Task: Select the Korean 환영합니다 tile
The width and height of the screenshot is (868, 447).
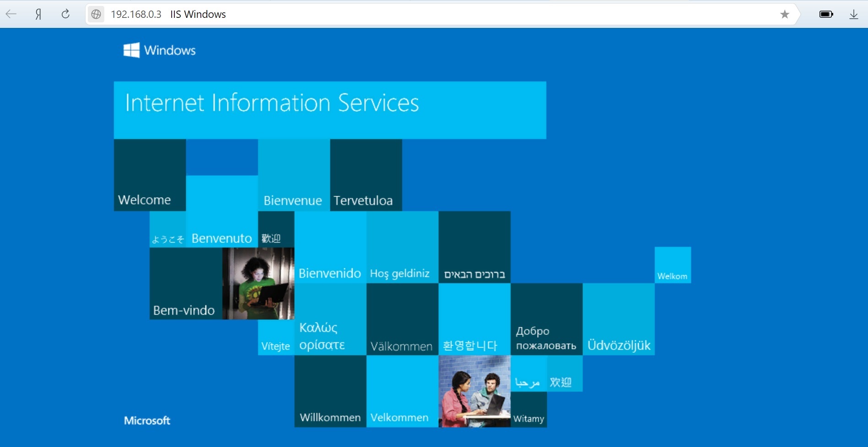Action: pyautogui.click(x=474, y=319)
